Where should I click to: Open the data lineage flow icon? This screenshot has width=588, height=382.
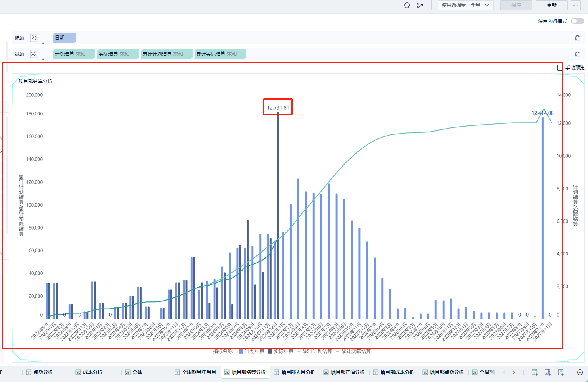(x=420, y=5)
